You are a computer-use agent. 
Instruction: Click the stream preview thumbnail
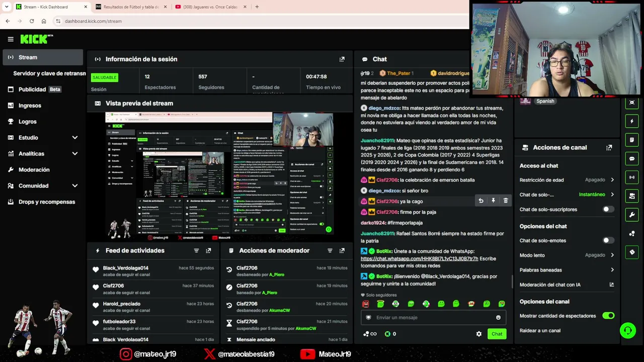(x=219, y=175)
